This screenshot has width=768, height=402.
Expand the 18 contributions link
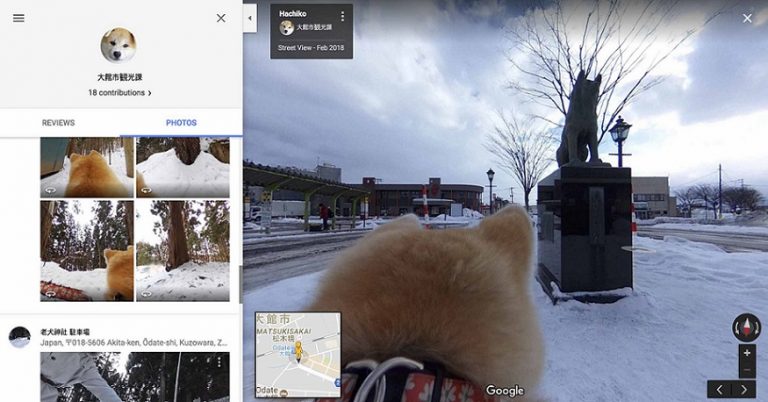coord(119,93)
